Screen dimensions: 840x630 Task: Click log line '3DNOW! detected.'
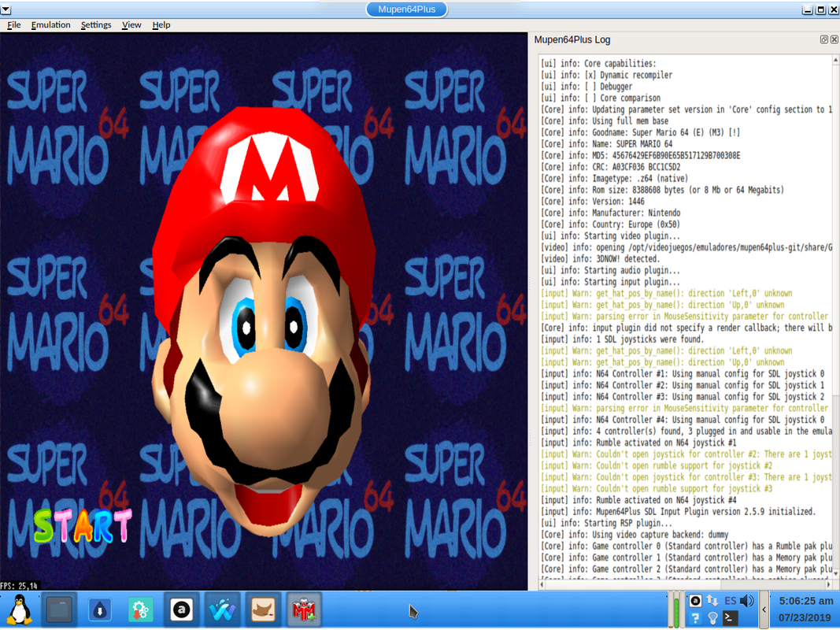coord(600,259)
